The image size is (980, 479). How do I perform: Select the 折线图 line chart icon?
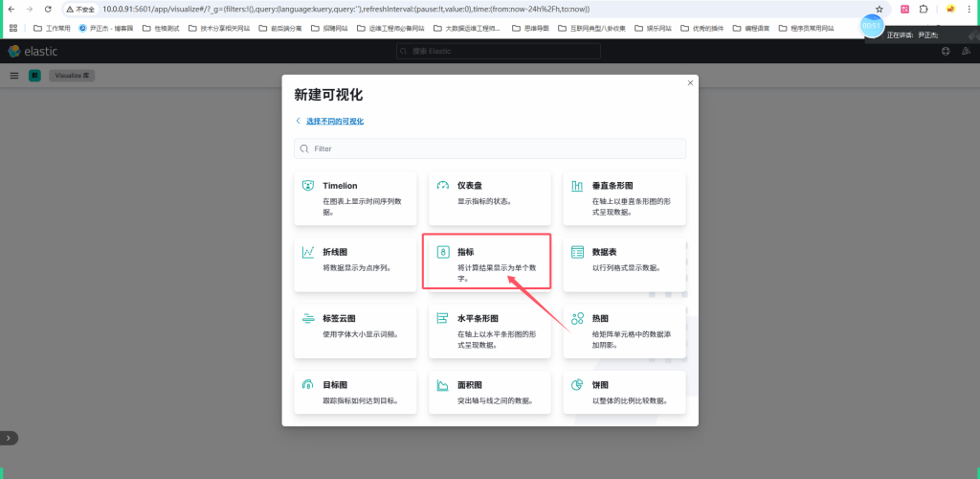308,252
